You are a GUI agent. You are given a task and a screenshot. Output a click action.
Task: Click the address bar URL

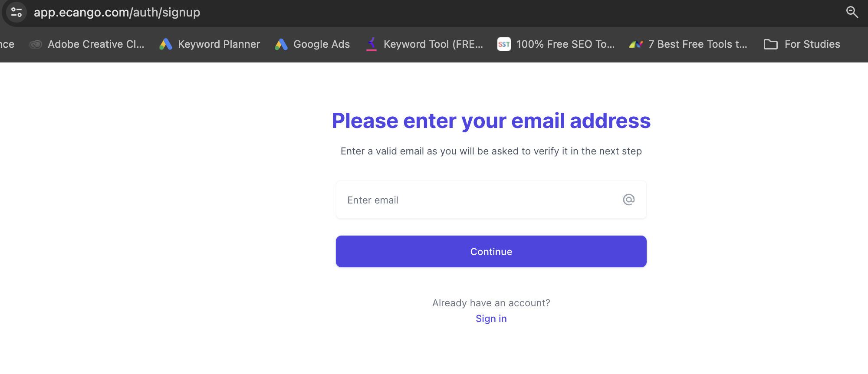point(117,12)
